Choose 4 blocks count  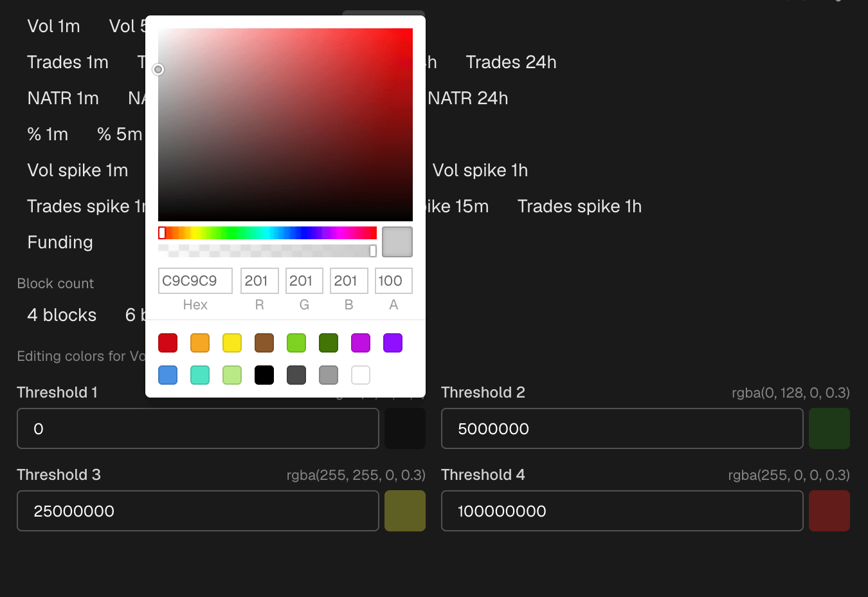[62, 315]
